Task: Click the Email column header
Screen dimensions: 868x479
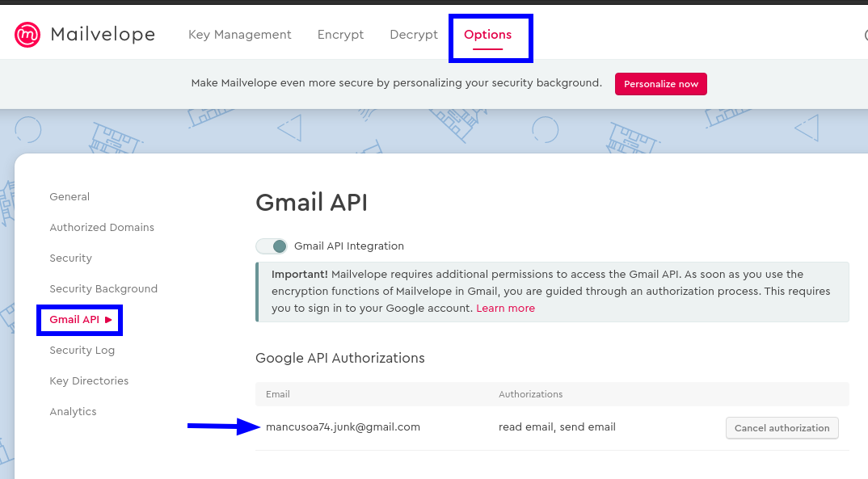Action: (x=278, y=394)
